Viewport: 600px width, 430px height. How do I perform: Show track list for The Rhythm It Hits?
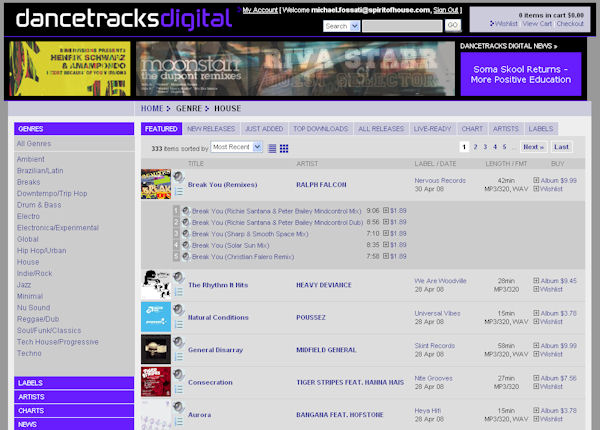tap(178, 291)
